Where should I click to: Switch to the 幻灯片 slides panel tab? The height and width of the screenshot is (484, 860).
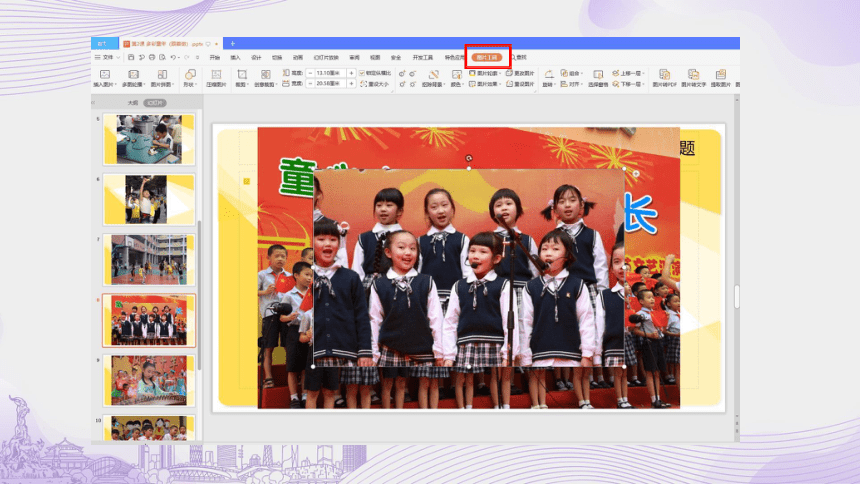point(155,103)
